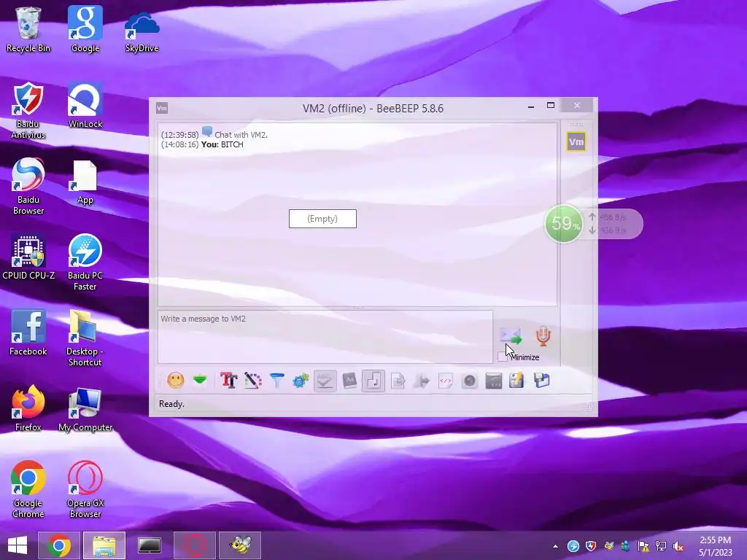
Task: Open the SkyDrive desktop shortcut
Action: pos(142,29)
